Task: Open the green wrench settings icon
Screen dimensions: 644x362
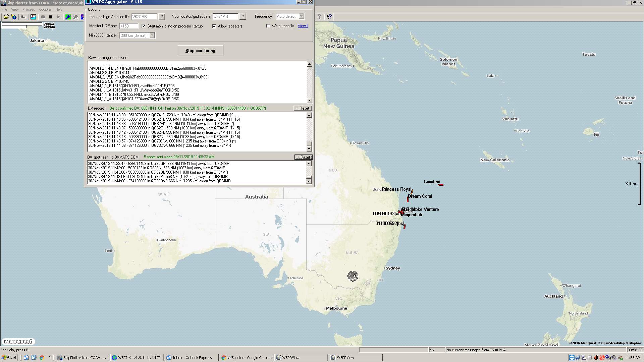Action: point(68,17)
